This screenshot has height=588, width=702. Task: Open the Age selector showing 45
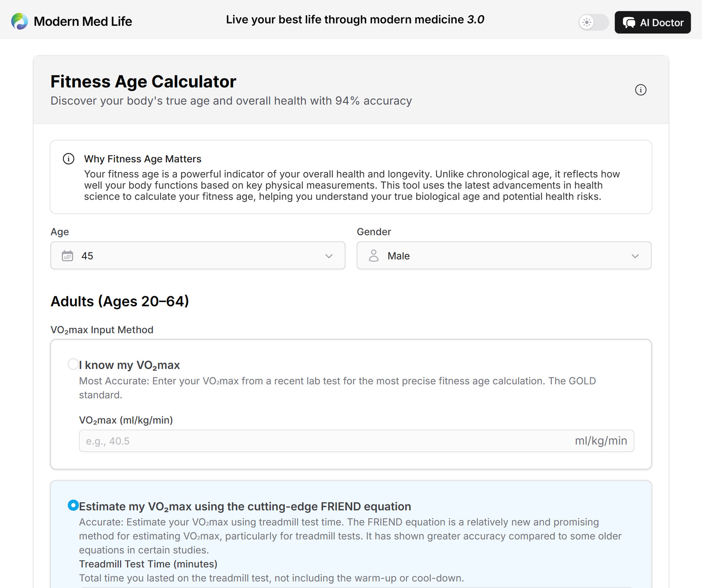click(198, 256)
